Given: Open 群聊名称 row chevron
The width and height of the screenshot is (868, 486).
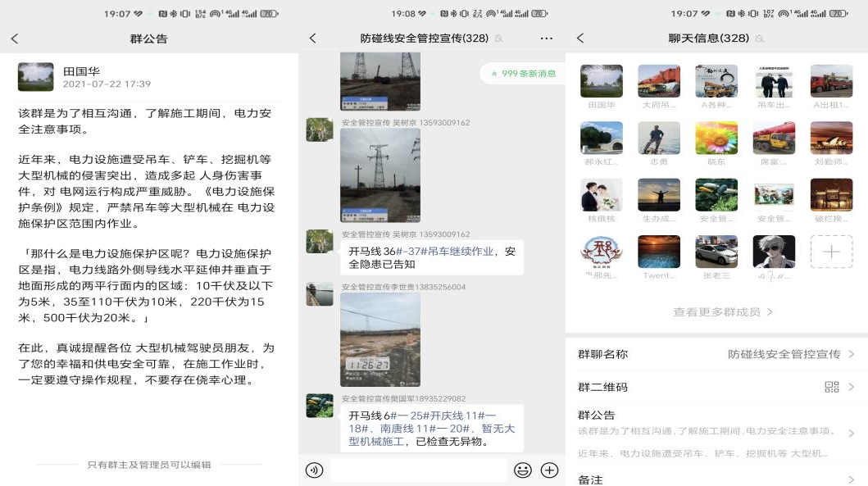Looking at the screenshot, I should pos(851,354).
